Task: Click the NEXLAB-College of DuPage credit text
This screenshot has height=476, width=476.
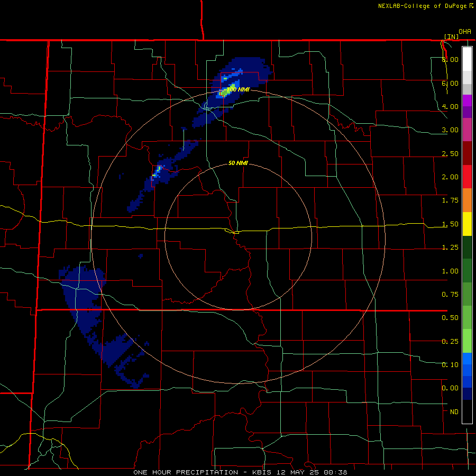Action: (426, 6)
